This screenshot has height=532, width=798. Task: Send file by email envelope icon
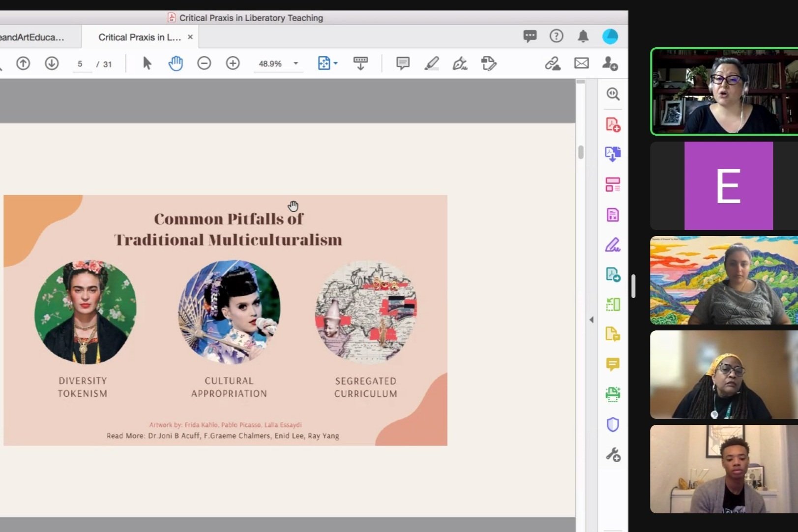pos(581,63)
